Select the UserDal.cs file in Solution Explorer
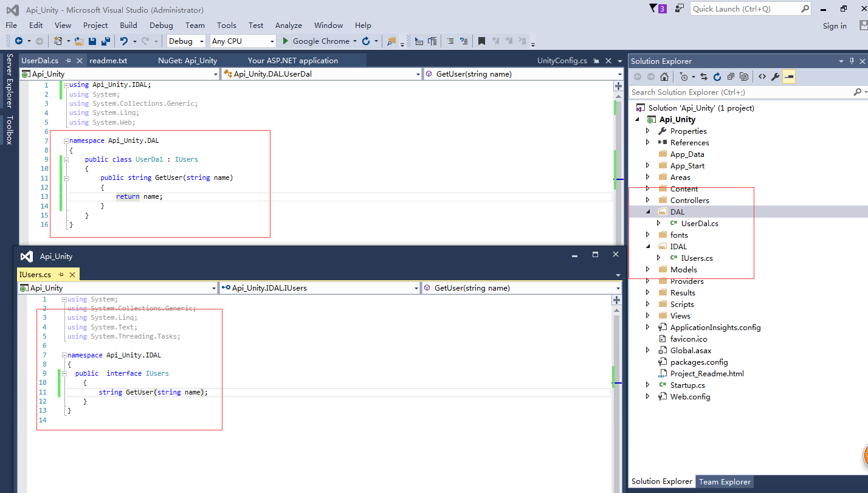Image resolution: width=868 pixels, height=493 pixels. coord(700,223)
